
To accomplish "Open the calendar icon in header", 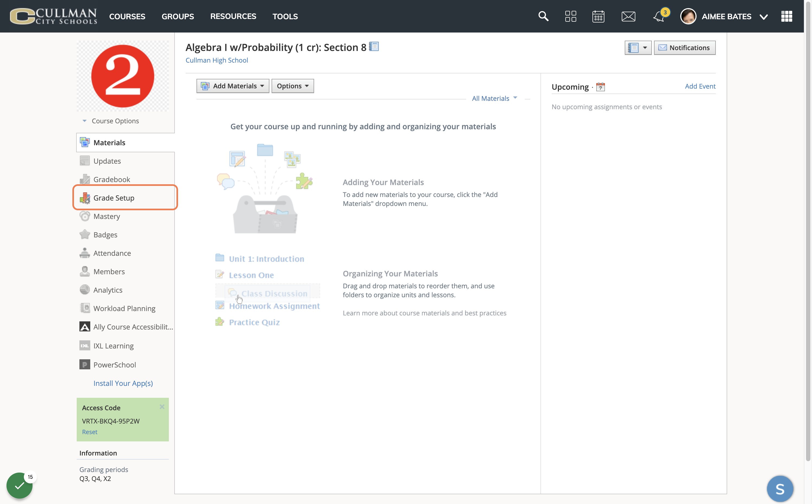I will pos(598,16).
